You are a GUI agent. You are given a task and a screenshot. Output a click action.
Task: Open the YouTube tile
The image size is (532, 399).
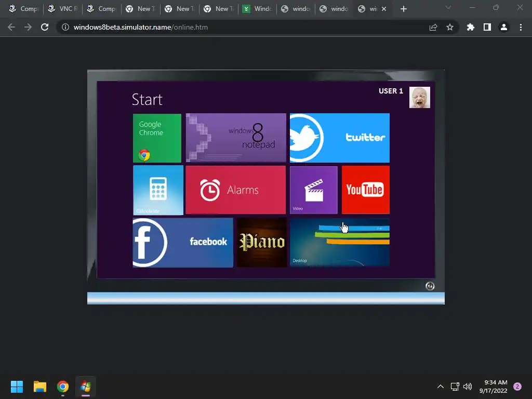pos(365,190)
